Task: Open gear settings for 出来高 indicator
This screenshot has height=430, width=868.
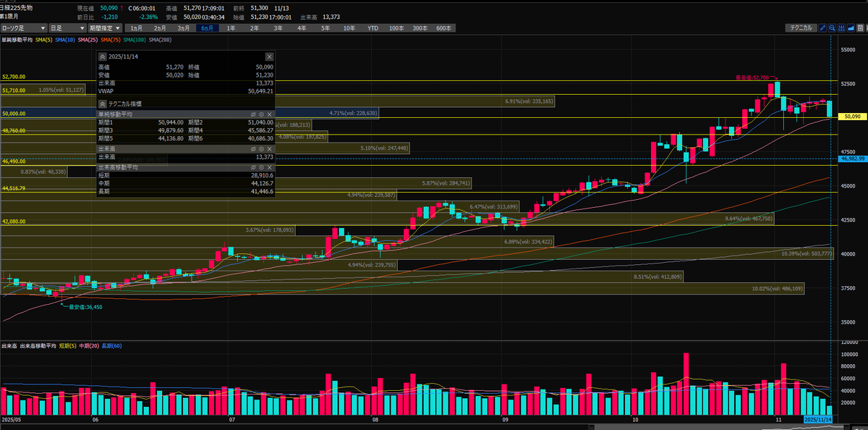Action: 261,148
